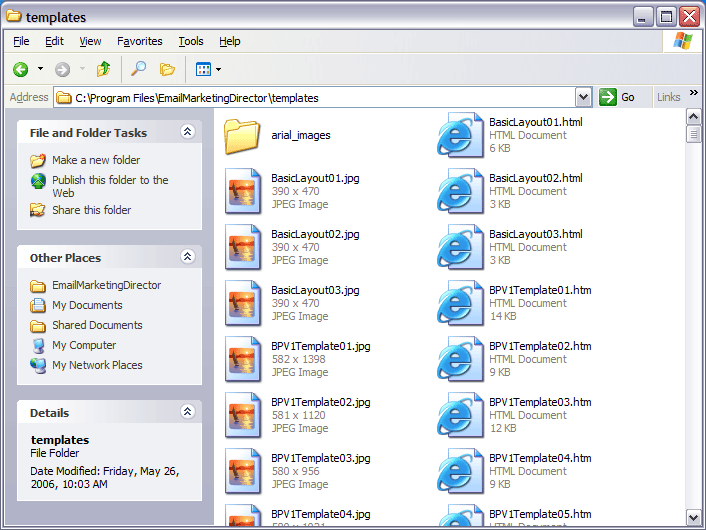Select BPV1Template04.htm IE icon
Viewport: 706px width, 530px height.
[460, 471]
